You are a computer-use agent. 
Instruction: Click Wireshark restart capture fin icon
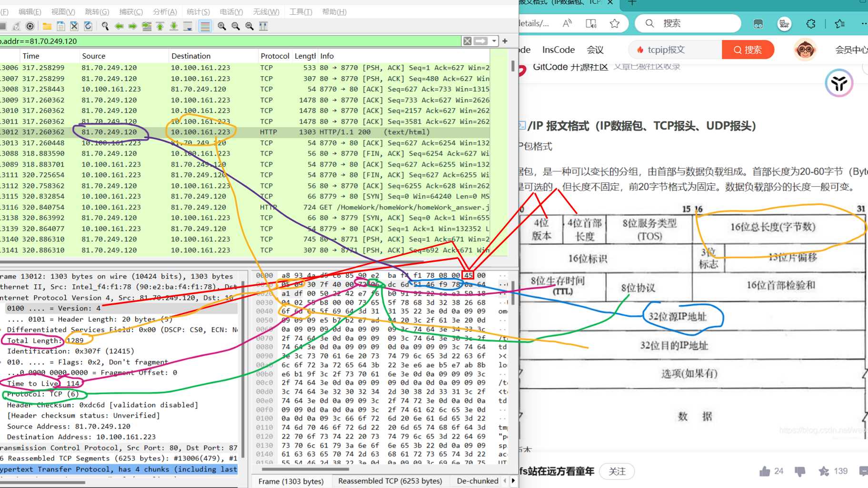[16, 26]
